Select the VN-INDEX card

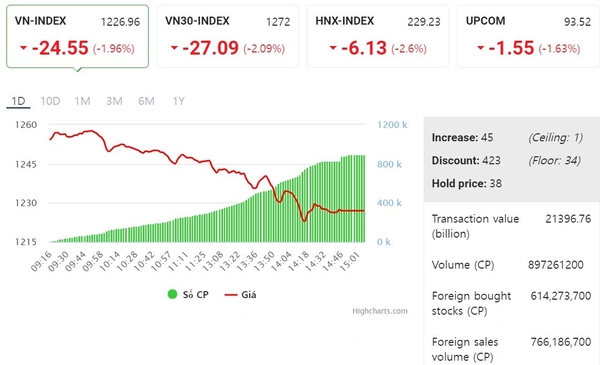pyautogui.click(x=77, y=37)
